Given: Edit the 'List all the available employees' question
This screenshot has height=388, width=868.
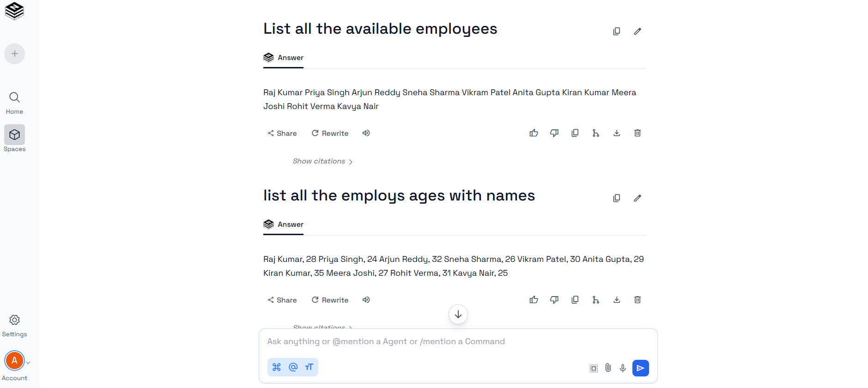Looking at the screenshot, I should (x=637, y=31).
